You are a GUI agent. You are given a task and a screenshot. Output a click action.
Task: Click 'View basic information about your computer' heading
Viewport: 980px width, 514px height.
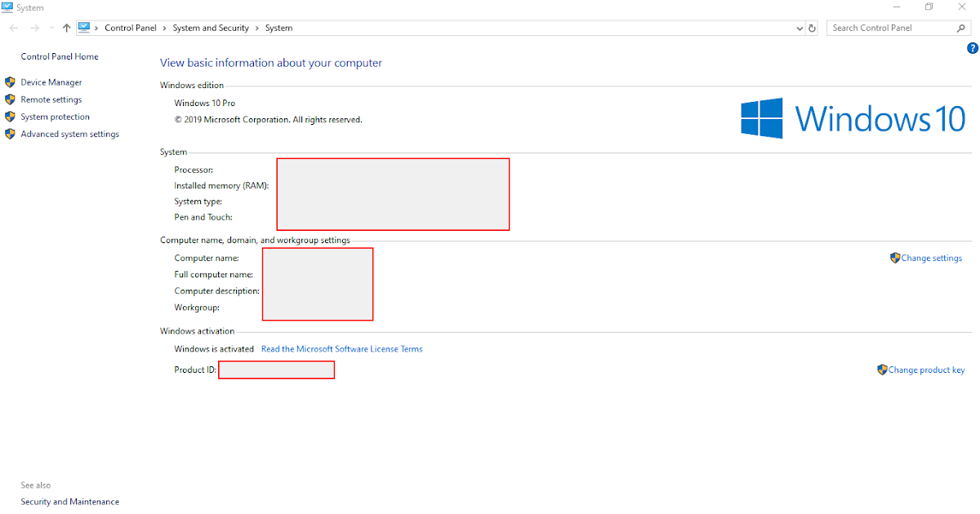(271, 63)
